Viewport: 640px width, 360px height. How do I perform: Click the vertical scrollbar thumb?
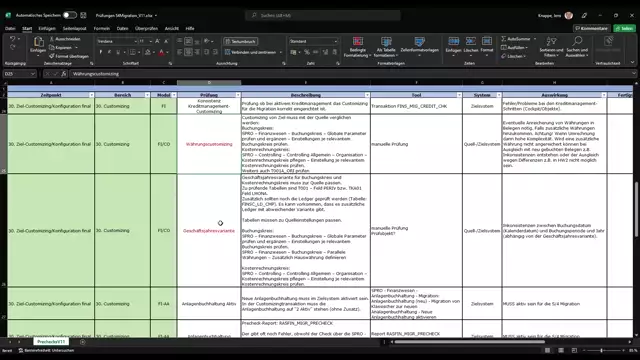636,209
